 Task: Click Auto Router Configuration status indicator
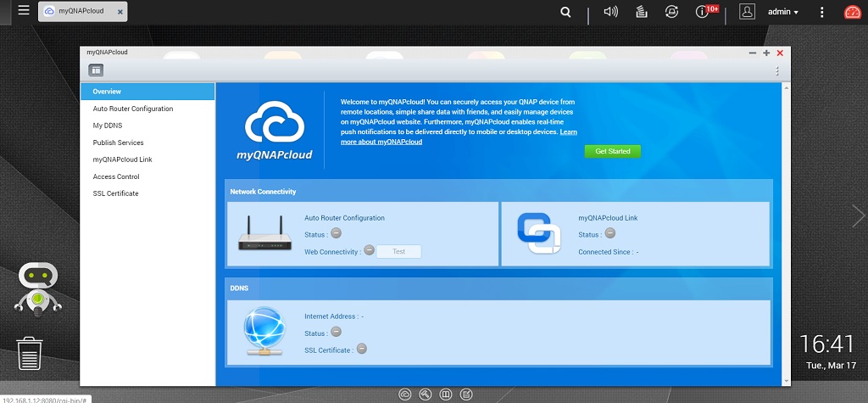(x=336, y=233)
